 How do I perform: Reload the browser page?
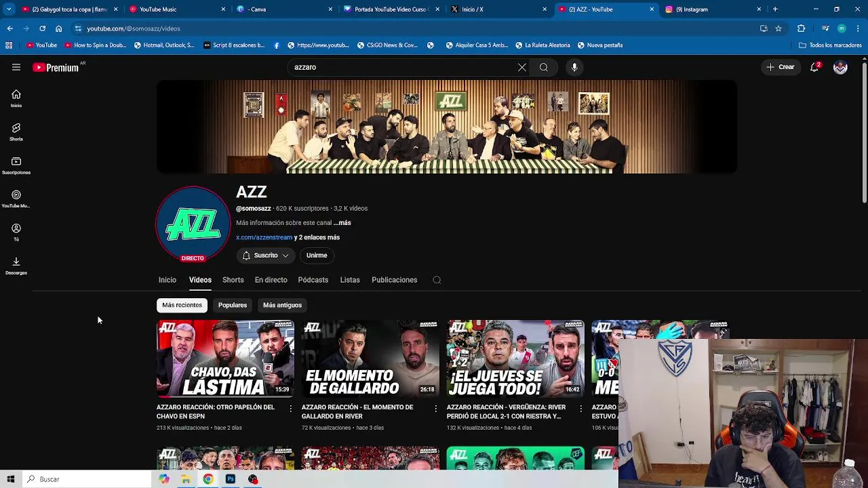(x=42, y=28)
